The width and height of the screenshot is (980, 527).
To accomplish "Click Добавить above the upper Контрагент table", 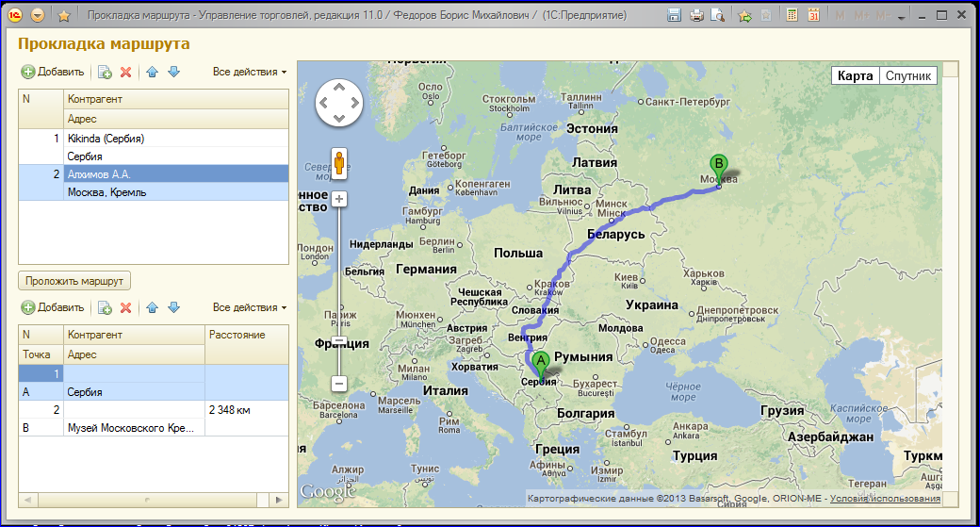I will (53, 72).
